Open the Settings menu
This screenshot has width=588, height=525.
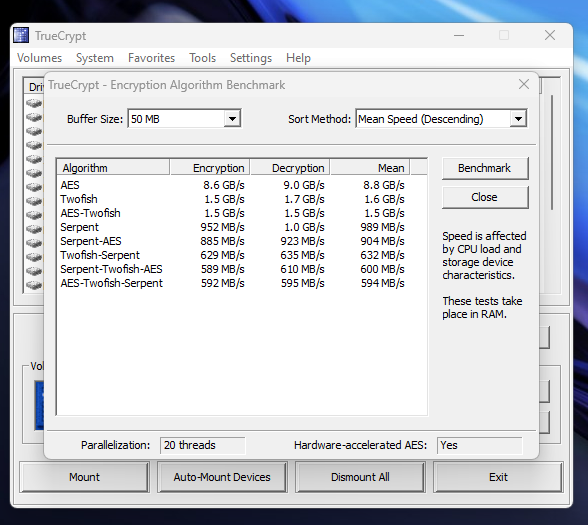[251, 58]
